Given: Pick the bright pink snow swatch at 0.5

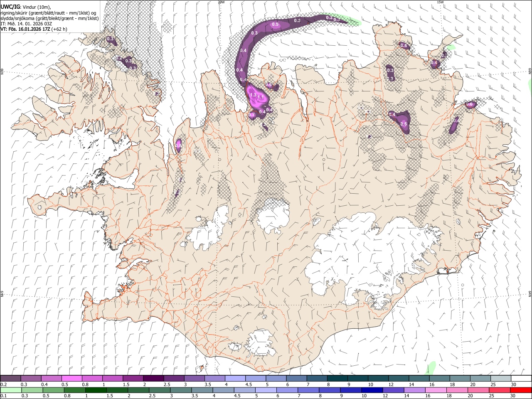Looking at the screenshot, I should pos(71,379).
